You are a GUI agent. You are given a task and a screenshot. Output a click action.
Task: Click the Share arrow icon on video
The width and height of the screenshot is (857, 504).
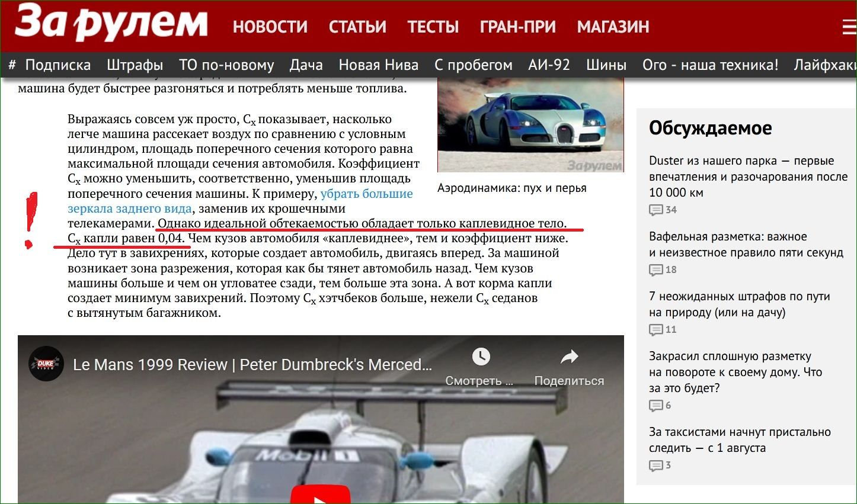point(569,357)
